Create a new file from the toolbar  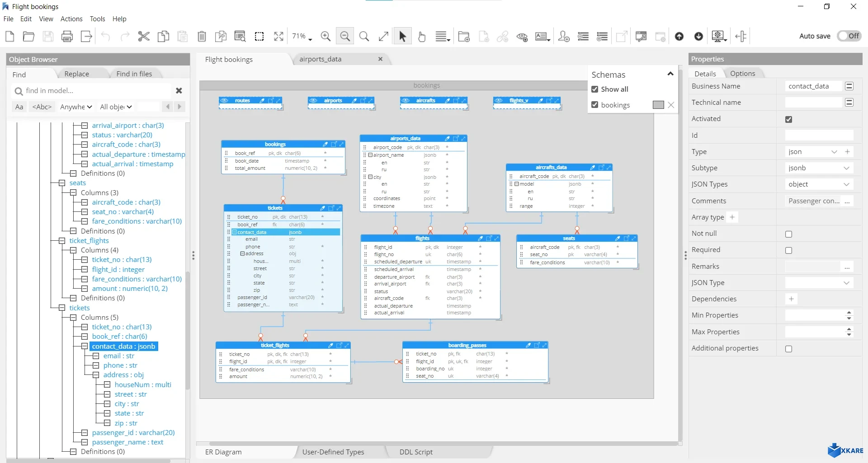pyautogui.click(x=9, y=37)
